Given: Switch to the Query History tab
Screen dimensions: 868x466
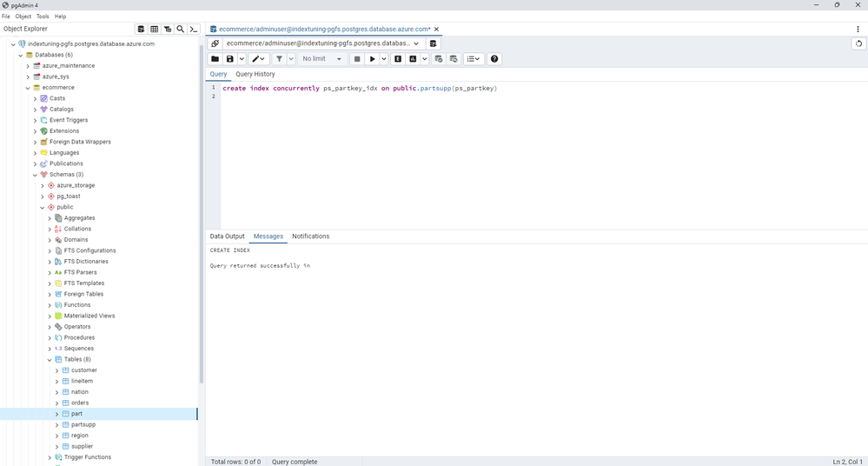Looking at the screenshot, I should pyautogui.click(x=255, y=74).
